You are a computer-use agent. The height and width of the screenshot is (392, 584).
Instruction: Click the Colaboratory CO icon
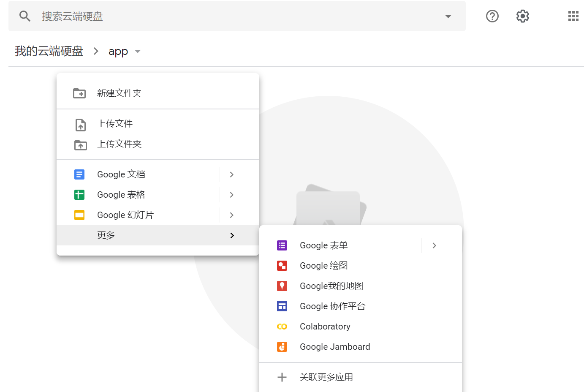point(282,327)
